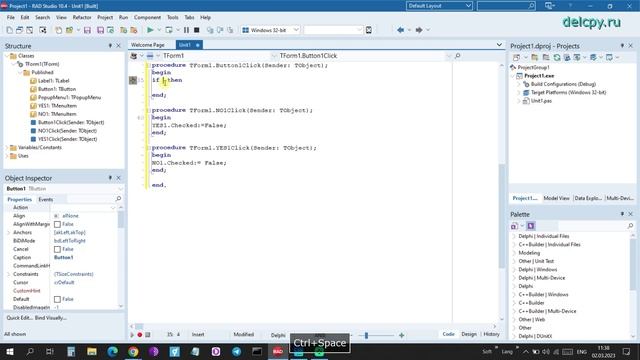Expand Target Platforms (Windows 32-bit) node

[x=520, y=93]
